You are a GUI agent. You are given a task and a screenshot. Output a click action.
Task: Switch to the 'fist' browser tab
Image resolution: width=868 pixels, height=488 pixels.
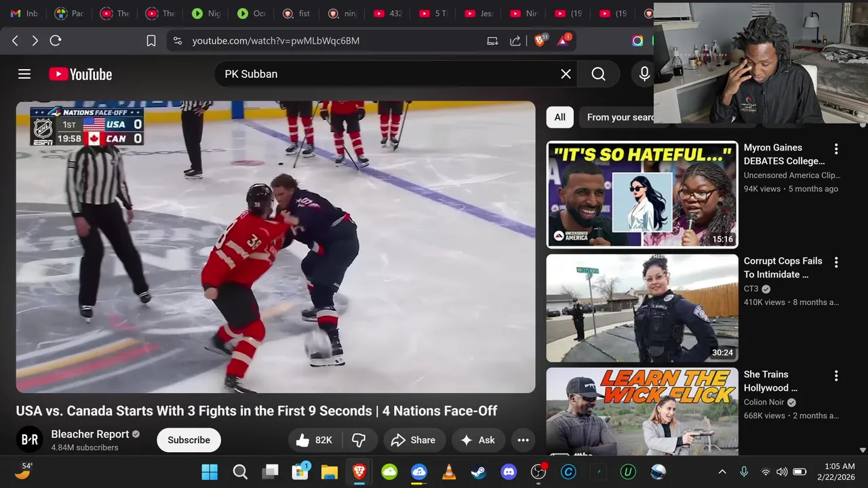[297, 14]
